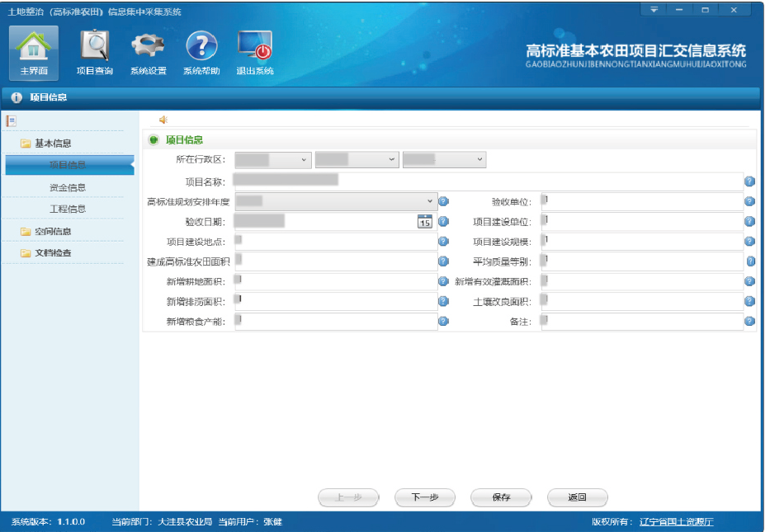The image size is (770, 532).
Task: Click the 保存 button
Action: pos(501,498)
